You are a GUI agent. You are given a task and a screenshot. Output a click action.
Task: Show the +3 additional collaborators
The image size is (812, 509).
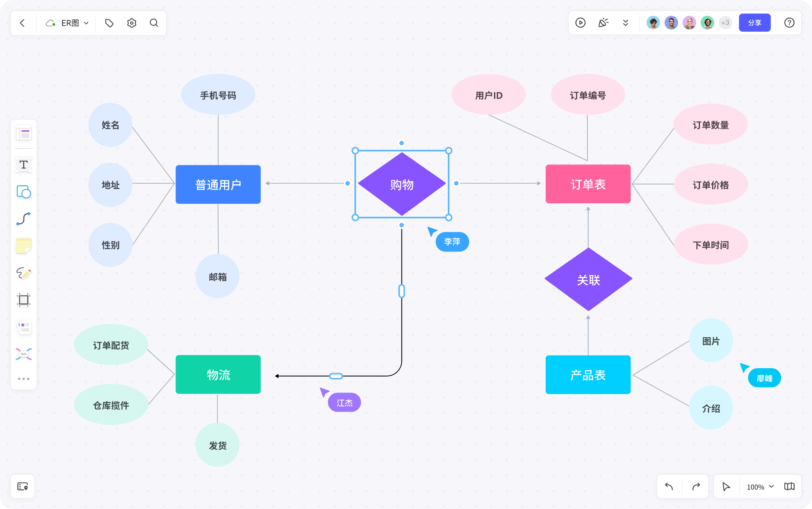pos(725,23)
